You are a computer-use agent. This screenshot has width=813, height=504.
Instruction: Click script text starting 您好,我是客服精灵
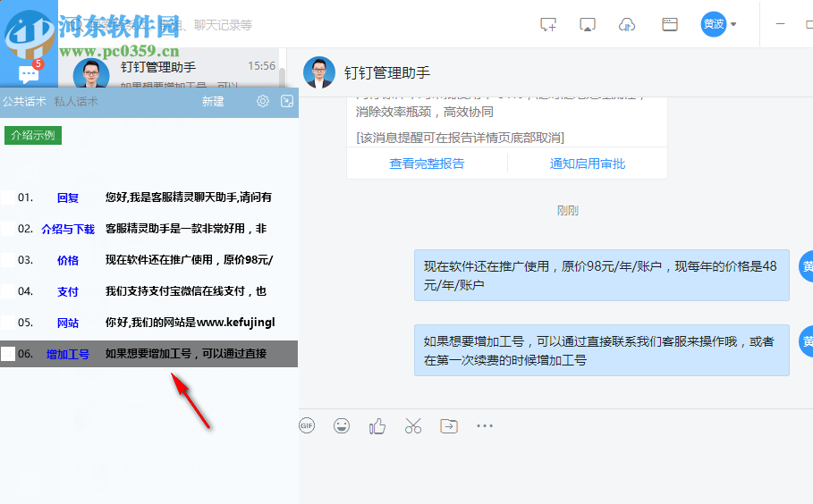[x=189, y=197]
